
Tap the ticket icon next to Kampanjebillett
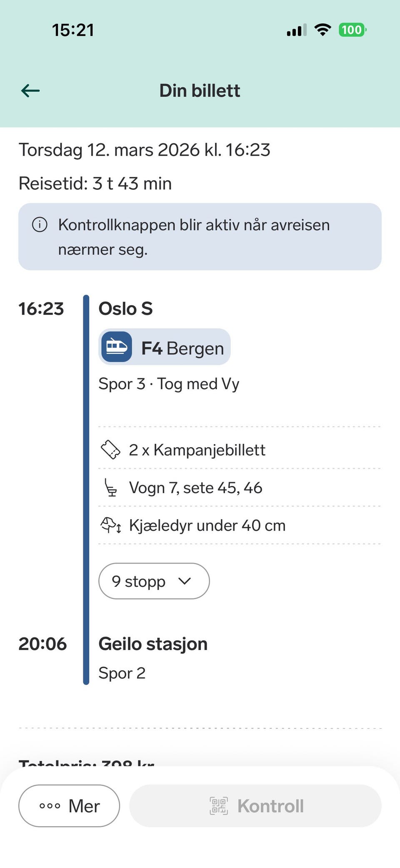(111, 450)
